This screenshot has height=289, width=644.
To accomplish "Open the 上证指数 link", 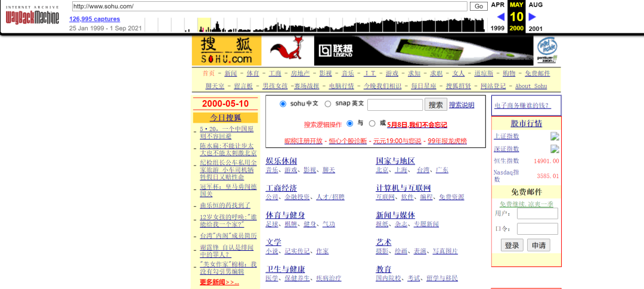I will tap(506, 136).
